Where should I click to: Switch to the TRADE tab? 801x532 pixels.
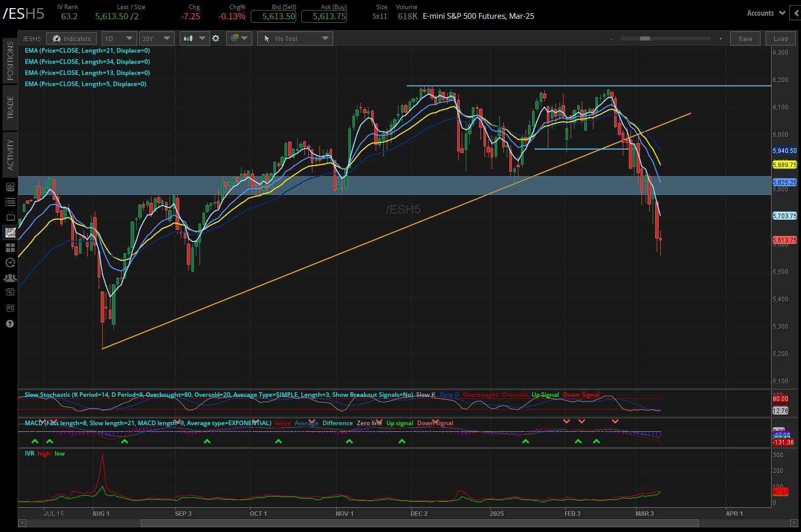point(10,108)
